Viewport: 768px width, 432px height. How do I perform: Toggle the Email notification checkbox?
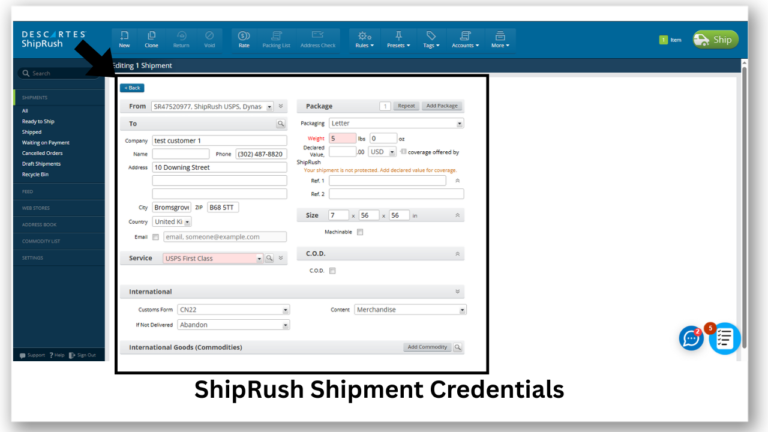tap(155, 237)
